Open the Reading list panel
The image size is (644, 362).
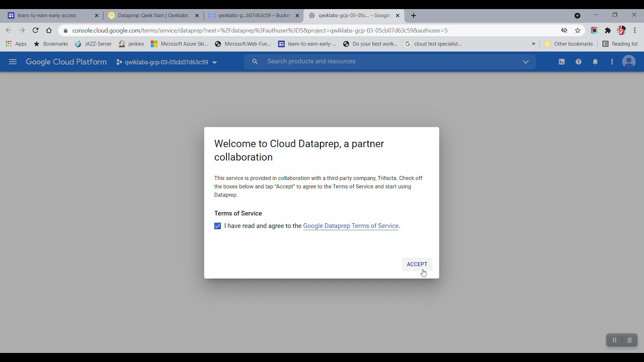620,44
